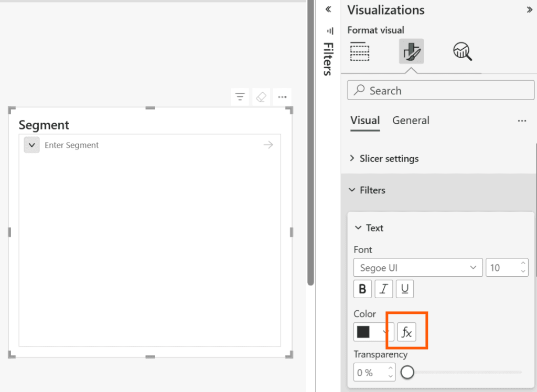Open More options ellipsis on slicer visual
The image size is (537, 392).
282,97
